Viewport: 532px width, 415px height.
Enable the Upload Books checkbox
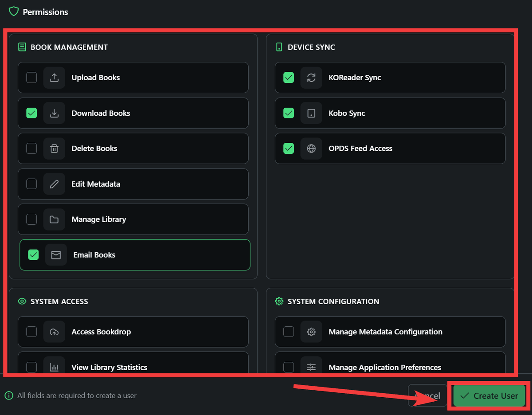pyautogui.click(x=31, y=78)
